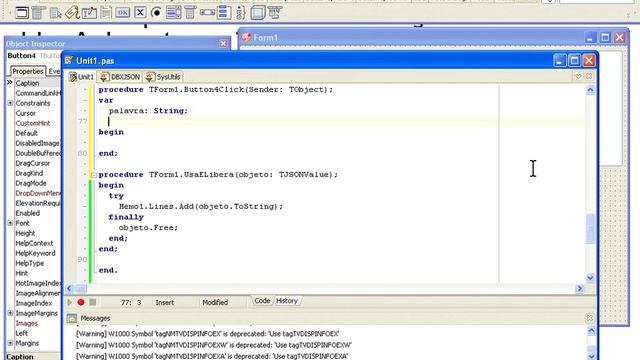Select the ListBox component icon

coord(173,13)
